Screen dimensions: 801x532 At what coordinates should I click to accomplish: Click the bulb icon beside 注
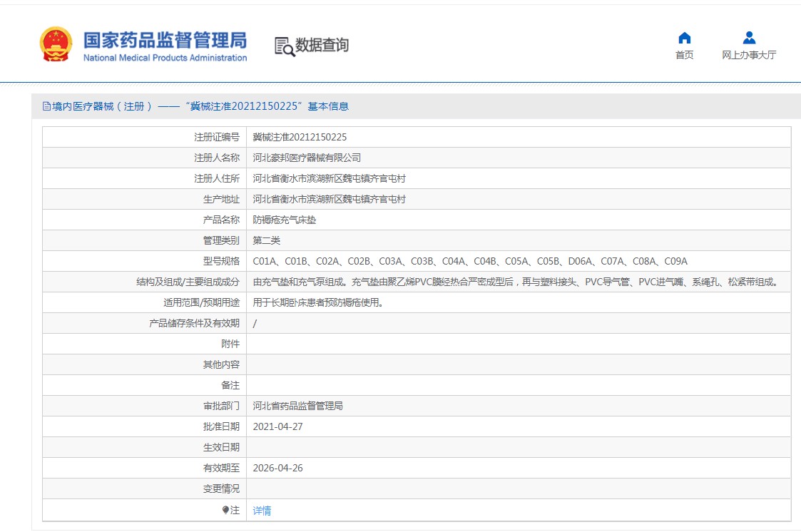pyautogui.click(x=225, y=510)
